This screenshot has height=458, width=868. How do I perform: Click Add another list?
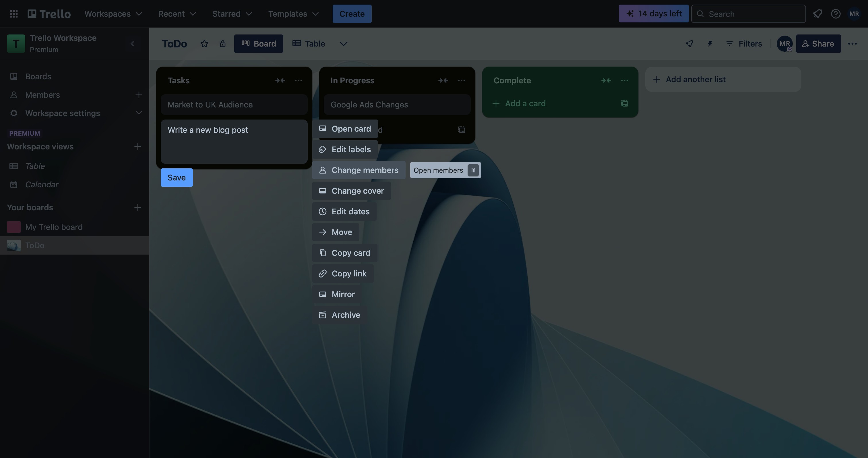tap(723, 79)
